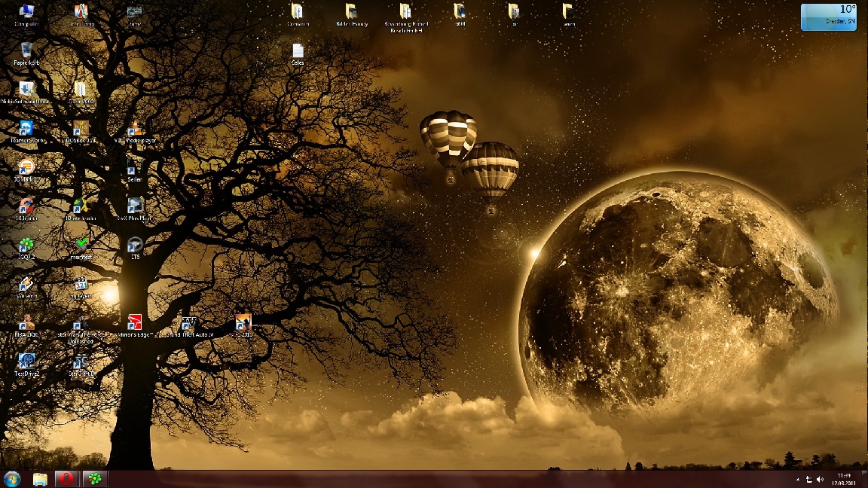
Task: Select the Papierkorb recycle bin icon
Action: pos(26,50)
